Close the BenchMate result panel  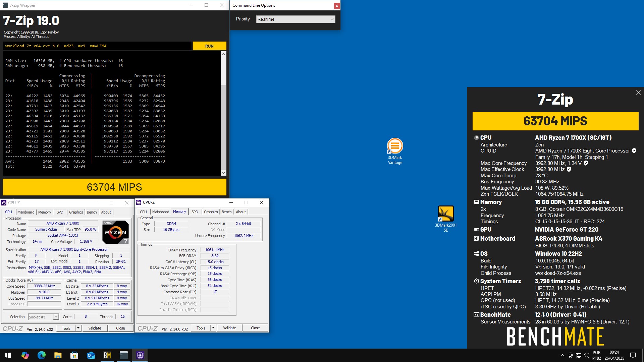click(x=638, y=93)
